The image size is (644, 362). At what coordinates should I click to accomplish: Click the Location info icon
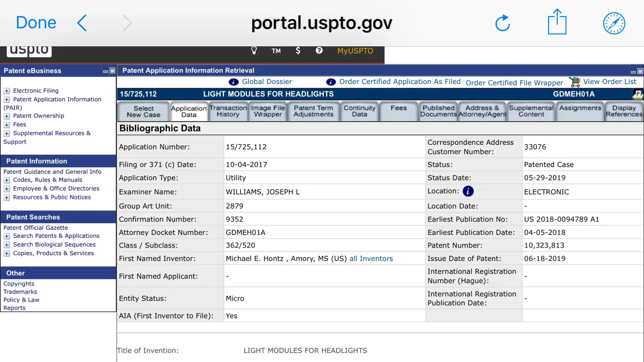[x=468, y=191]
